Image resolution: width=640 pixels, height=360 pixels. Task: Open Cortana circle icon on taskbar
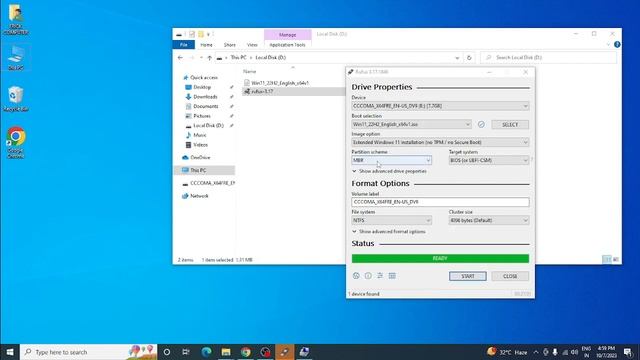pyautogui.click(x=167, y=352)
